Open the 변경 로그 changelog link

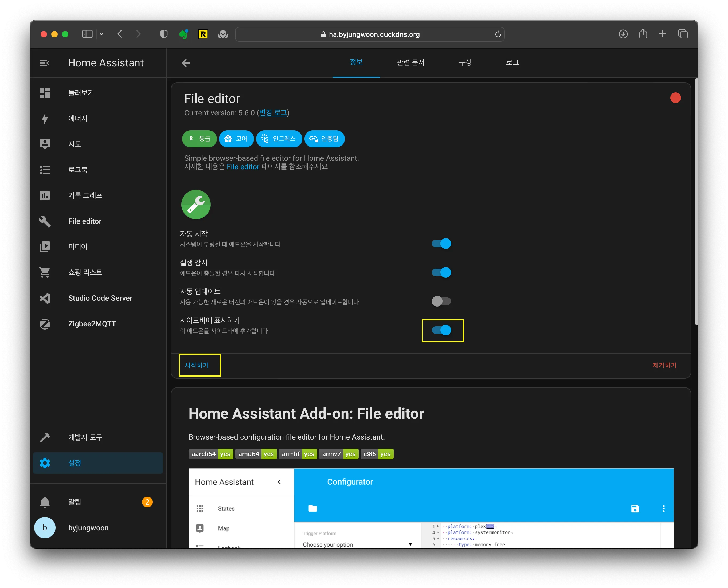pos(273,113)
